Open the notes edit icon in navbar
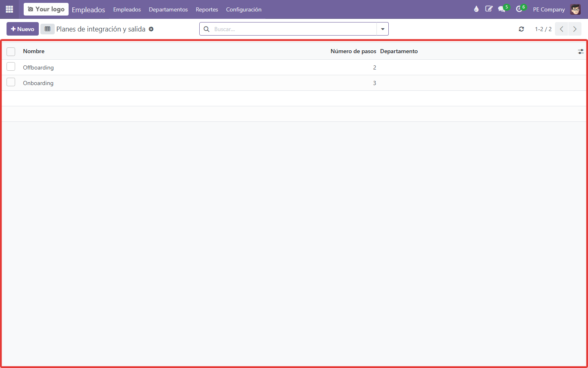 click(x=489, y=9)
